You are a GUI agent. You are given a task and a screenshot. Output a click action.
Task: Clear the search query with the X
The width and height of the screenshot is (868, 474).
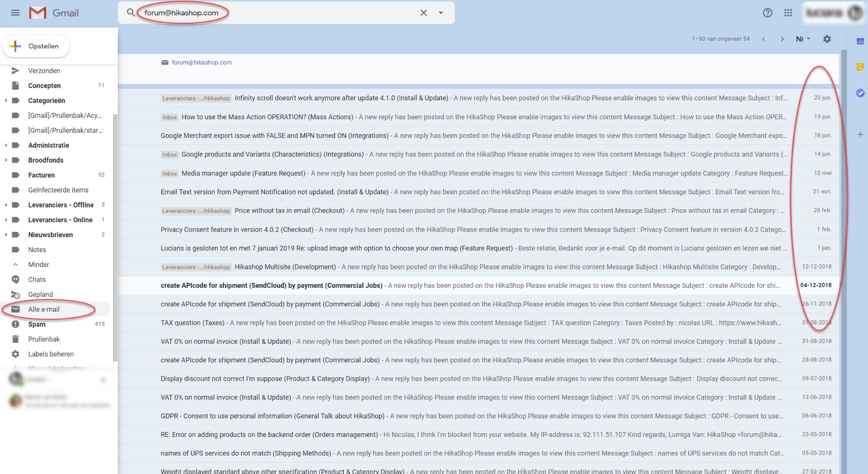424,13
